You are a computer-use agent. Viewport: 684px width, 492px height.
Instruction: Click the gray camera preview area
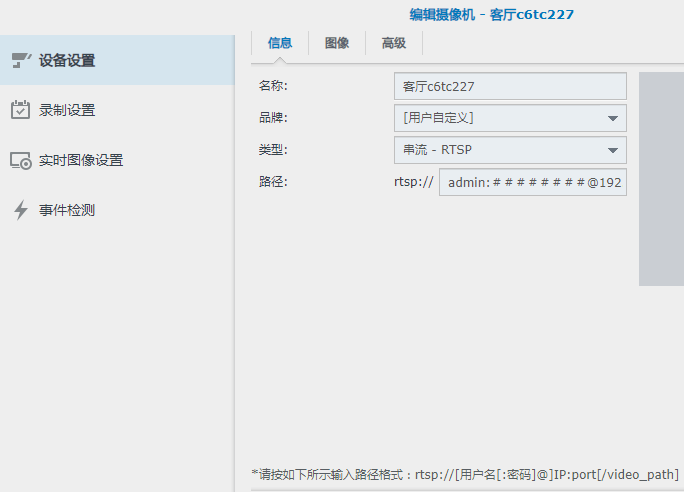point(661,179)
